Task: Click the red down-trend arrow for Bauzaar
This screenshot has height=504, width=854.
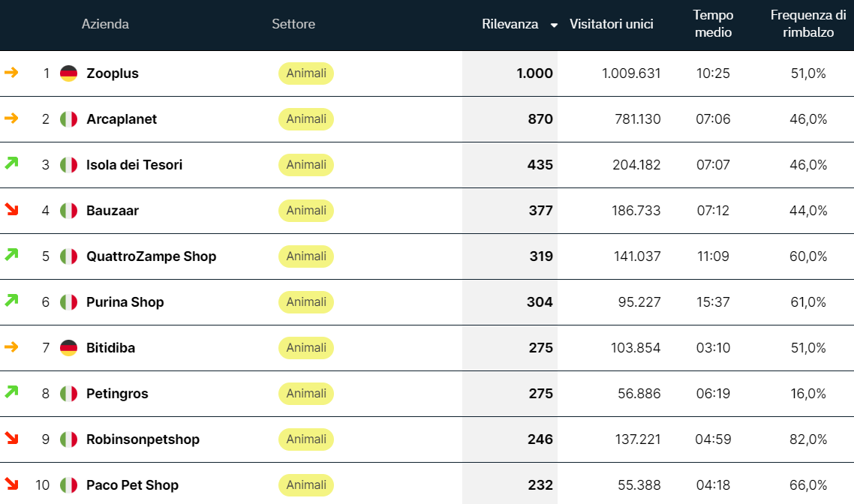Action: 11,209
